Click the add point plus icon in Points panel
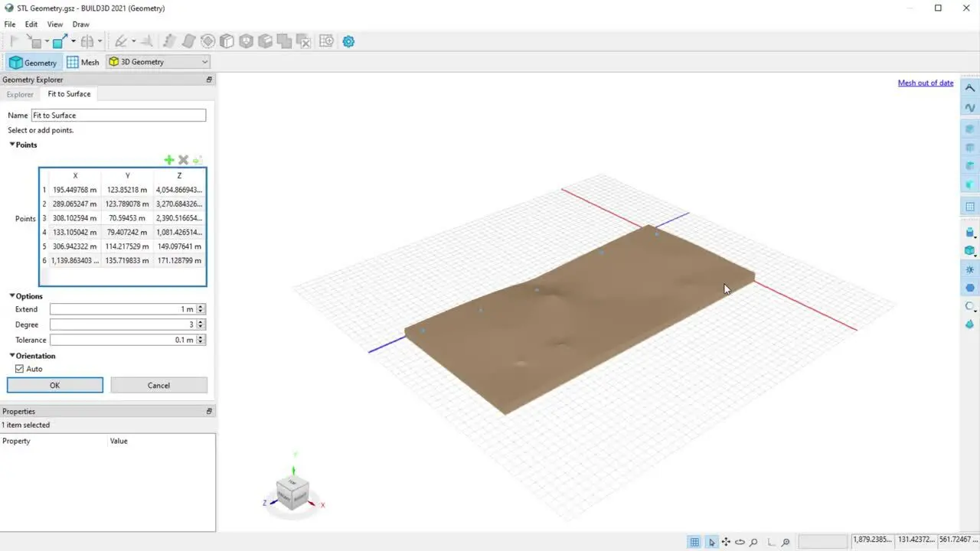This screenshot has height=551, width=980. [x=169, y=160]
